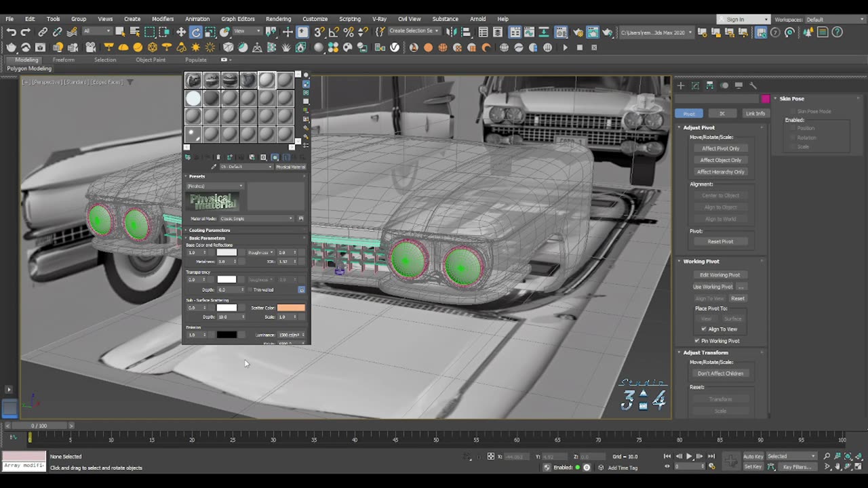Image resolution: width=868 pixels, height=488 pixels.
Task: Toggle Affect Hierarchy Only
Action: pyautogui.click(x=720, y=171)
